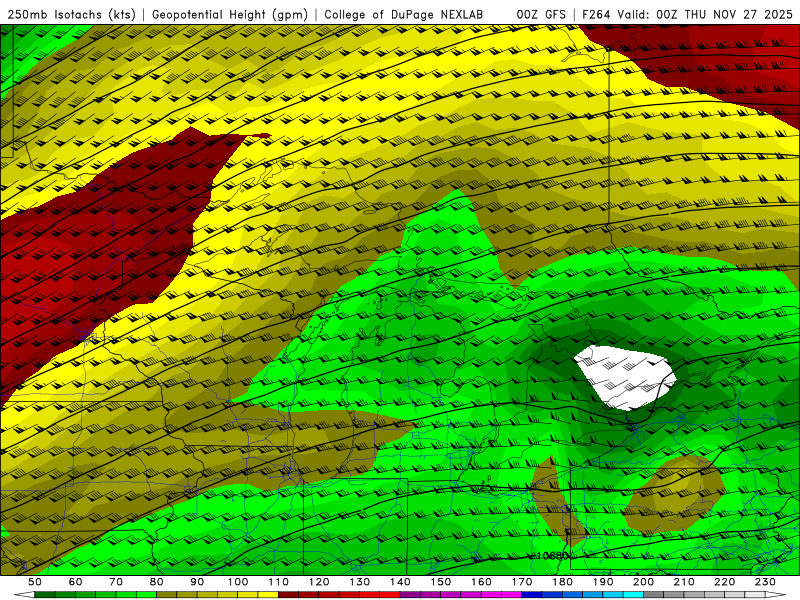Click the "00Z GFS" model run label
800x600 pixels.
tap(541, 15)
